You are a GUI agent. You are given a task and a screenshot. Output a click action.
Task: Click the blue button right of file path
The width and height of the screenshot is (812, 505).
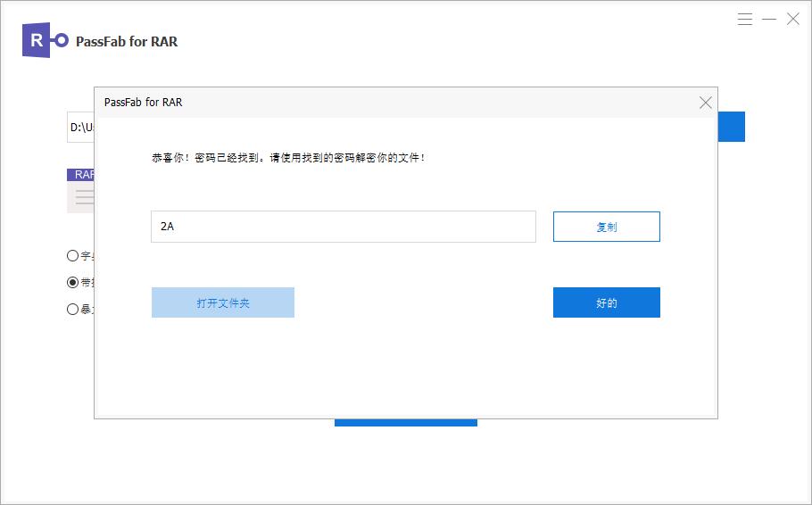click(x=731, y=127)
